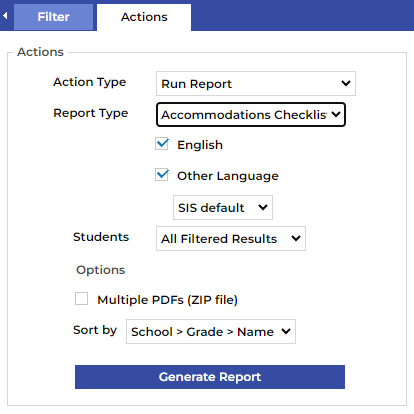Click the SIS default dropdown chevron
The image size is (414, 414).
pos(263,207)
